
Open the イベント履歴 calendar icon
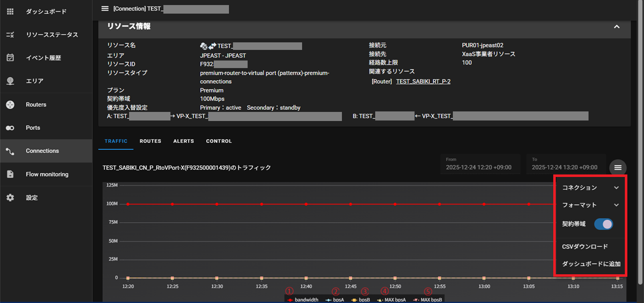(x=10, y=58)
